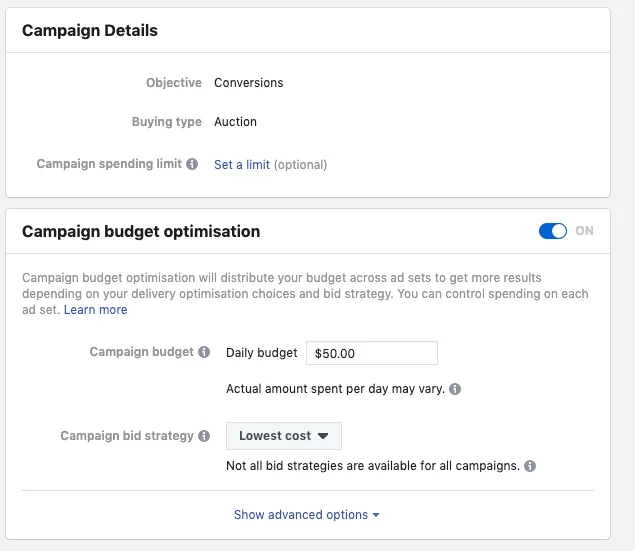The width and height of the screenshot is (635, 551).
Task: Open the 'Learn more' link
Action: pos(96,310)
